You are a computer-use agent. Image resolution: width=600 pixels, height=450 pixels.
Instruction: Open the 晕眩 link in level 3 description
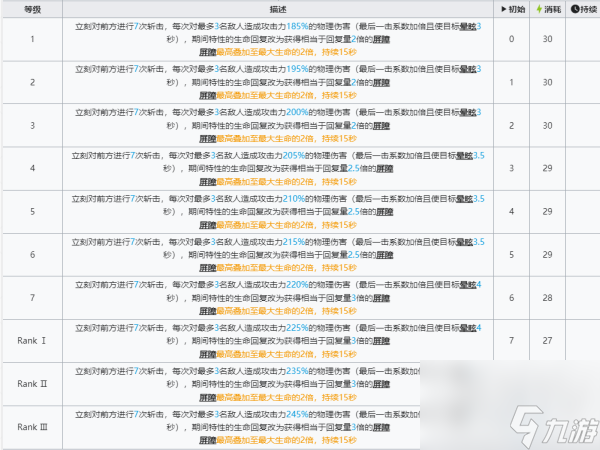coord(468,112)
